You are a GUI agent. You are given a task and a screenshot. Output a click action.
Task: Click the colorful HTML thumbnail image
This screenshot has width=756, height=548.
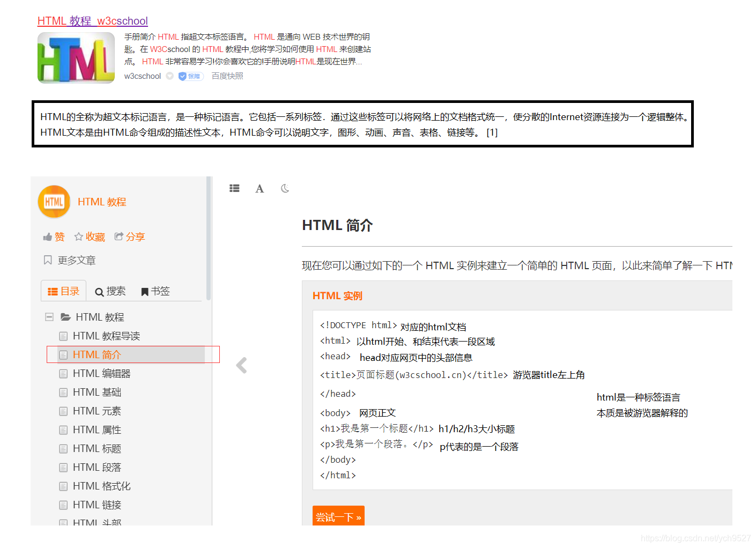click(76, 58)
